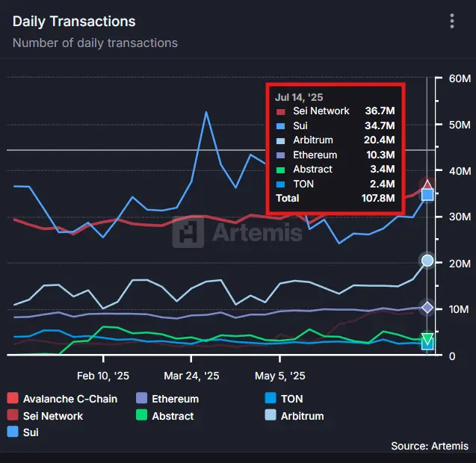Click the Sui line peak near late March
476x463 pixels.
(206, 113)
